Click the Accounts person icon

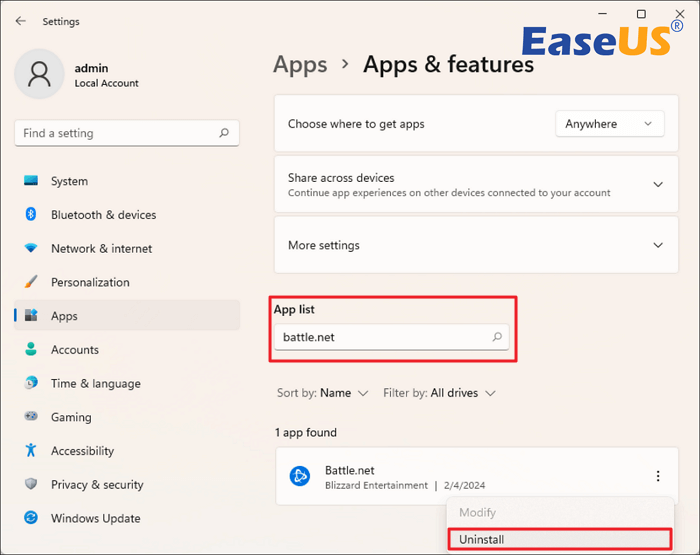pyautogui.click(x=31, y=349)
